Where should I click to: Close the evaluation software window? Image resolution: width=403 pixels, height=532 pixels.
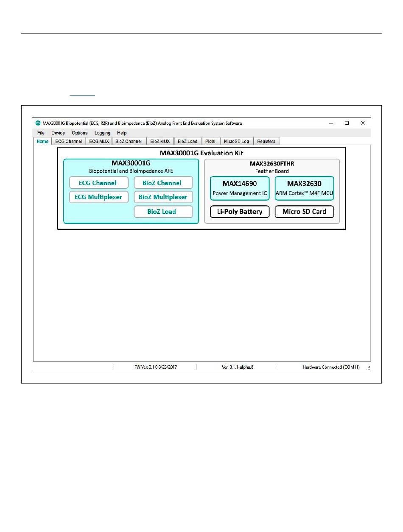(x=363, y=123)
